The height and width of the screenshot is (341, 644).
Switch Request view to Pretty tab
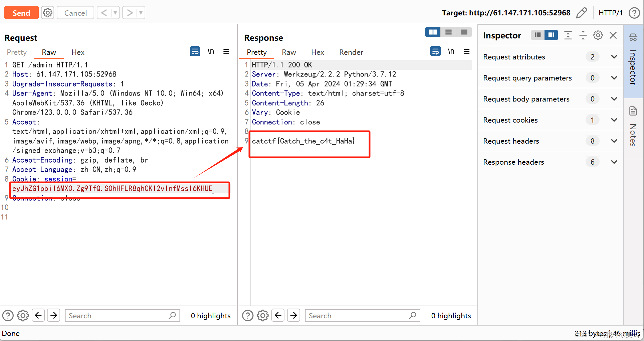tap(17, 52)
